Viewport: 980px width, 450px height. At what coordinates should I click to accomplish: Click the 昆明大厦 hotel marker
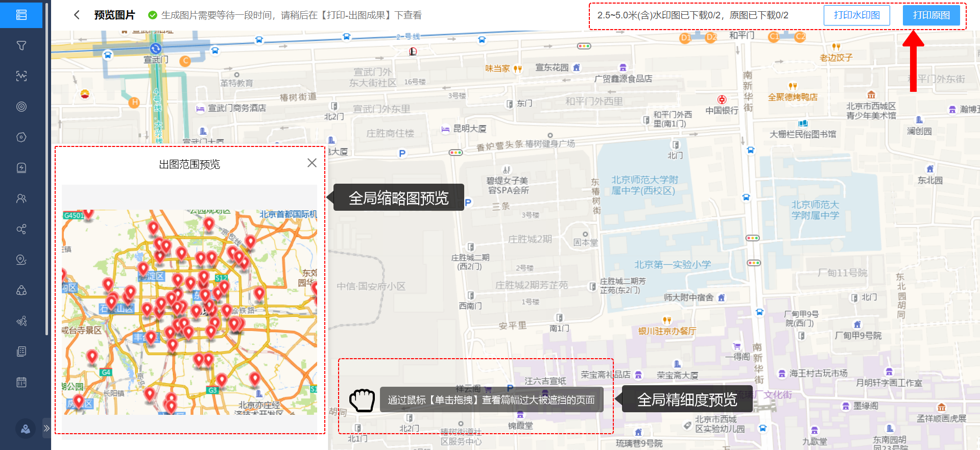[x=445, y=129]
